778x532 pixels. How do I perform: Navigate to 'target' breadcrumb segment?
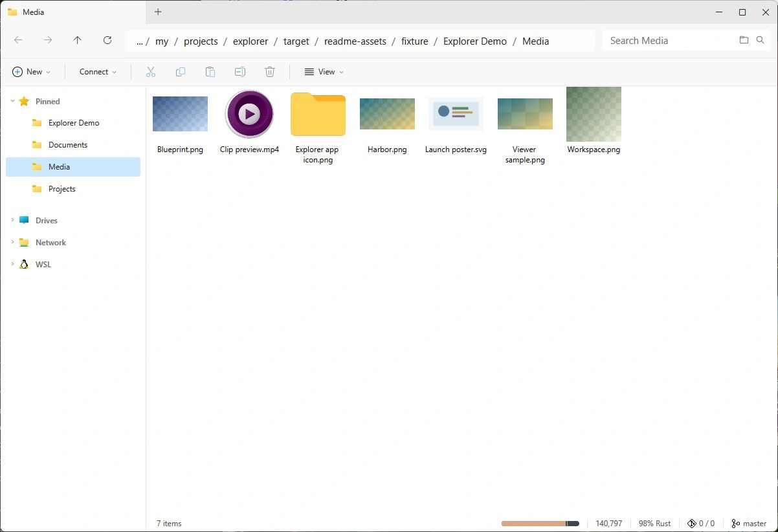pyautogui.click(x=296, y=41)
